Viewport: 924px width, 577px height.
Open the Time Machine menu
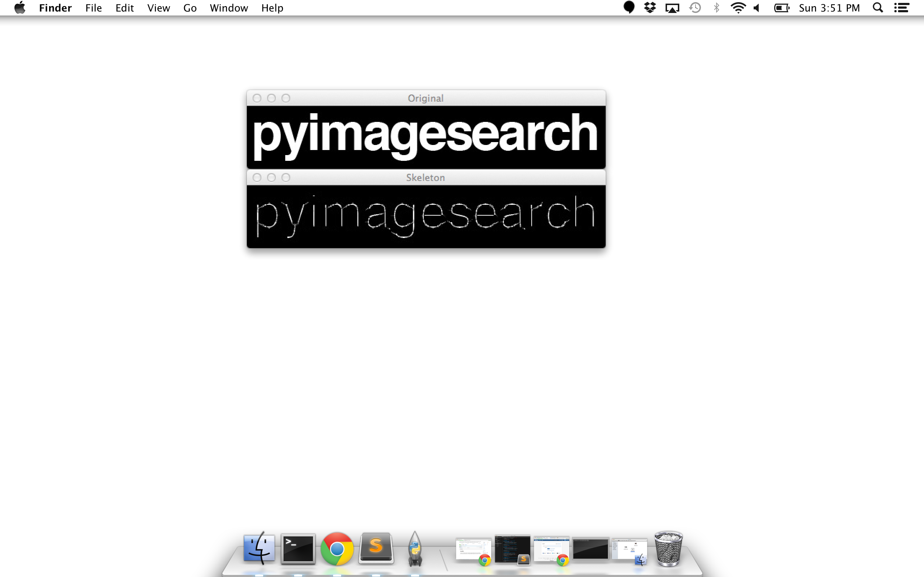pyautogui.click(x=695, y=8)
